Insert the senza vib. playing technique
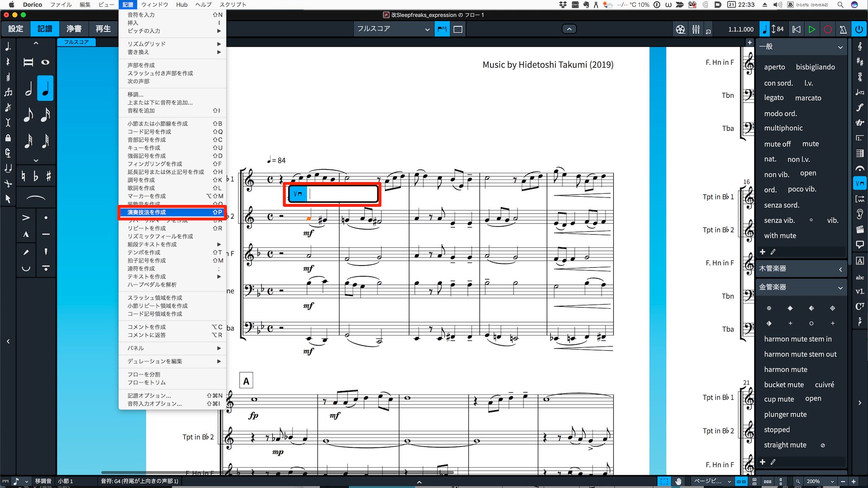868x488 pixels. pos(779,220)
